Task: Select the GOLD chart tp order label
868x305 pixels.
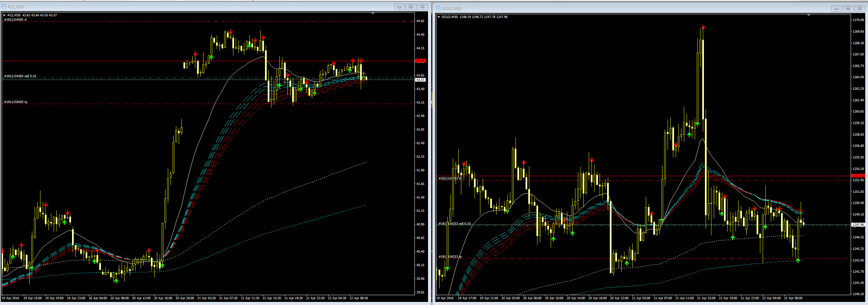Action: point(450,257)
